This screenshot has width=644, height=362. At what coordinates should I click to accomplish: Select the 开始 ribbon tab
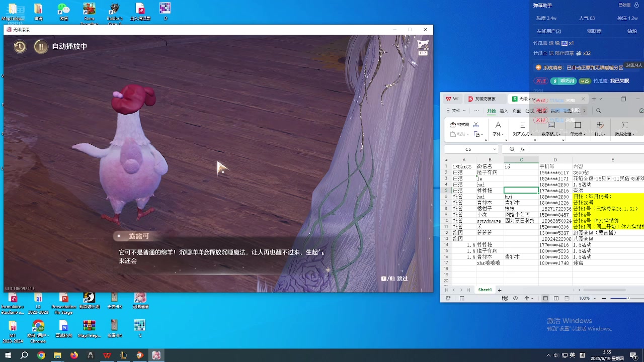point(491,111)
